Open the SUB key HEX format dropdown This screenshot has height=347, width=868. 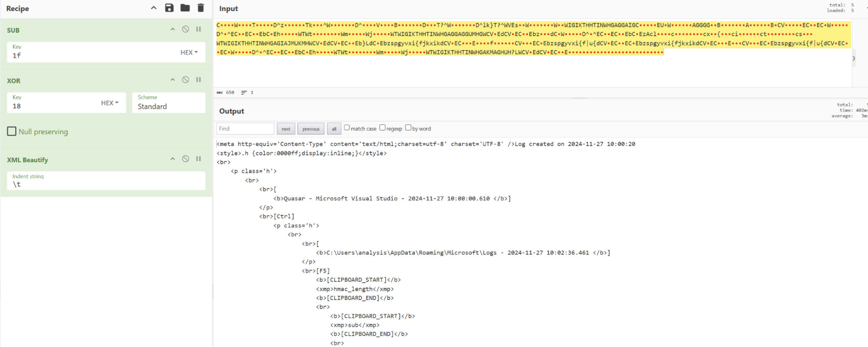[x=189, y=52]
